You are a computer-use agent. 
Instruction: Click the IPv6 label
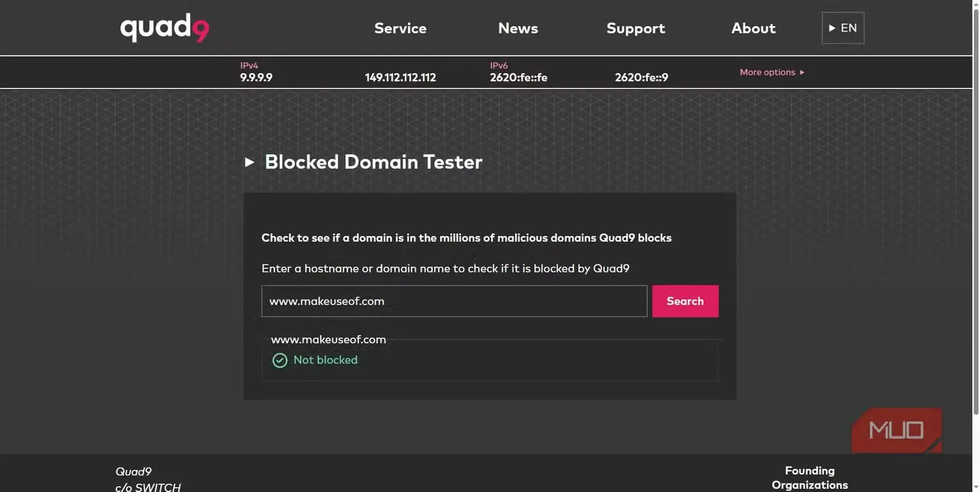pyautogui.click(x=499, y=66)
